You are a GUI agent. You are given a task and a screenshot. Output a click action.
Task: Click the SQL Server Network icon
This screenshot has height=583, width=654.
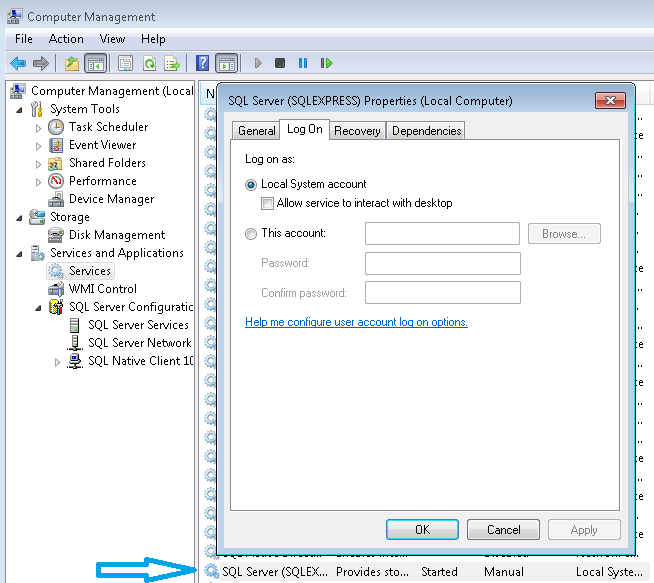[75, 343]
